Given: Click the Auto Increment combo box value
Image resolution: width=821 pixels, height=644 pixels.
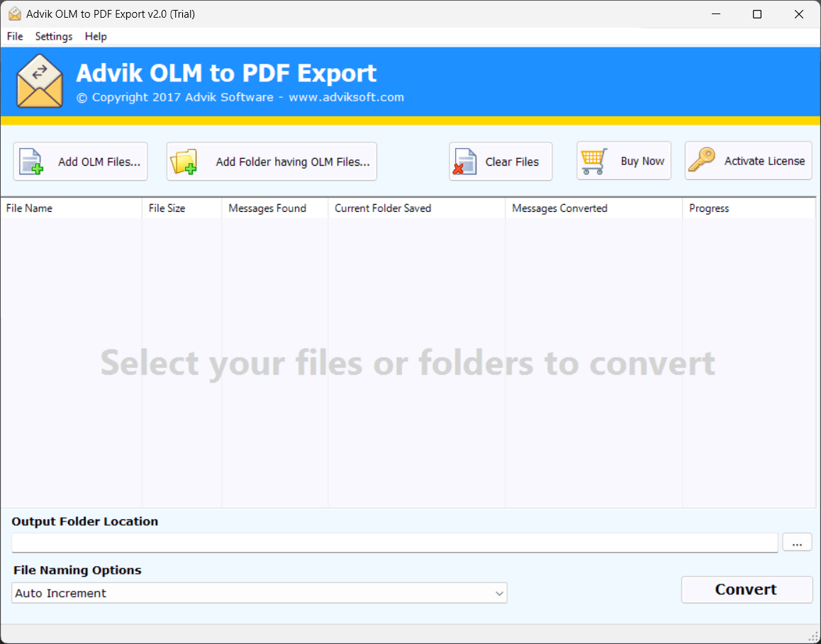Looking at the screenshot, I should [259, 593].
